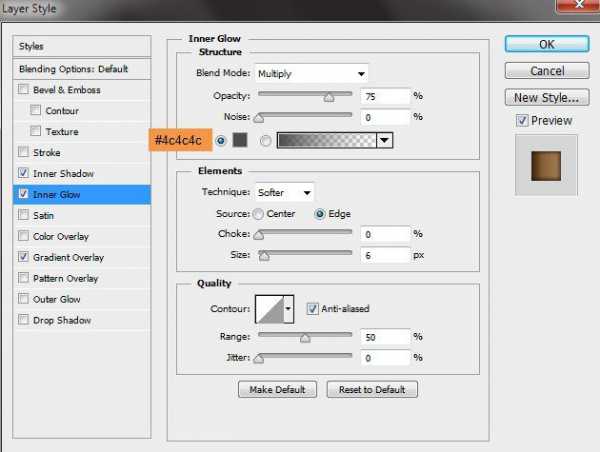600x452 pixels.
Task: Click the Range value field
Action: pyautogui.click(x=385, y=337)
